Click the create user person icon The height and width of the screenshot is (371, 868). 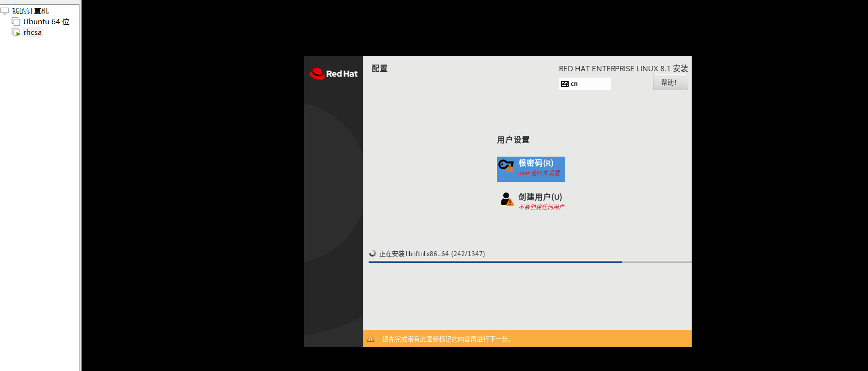(x=507, y=199)
